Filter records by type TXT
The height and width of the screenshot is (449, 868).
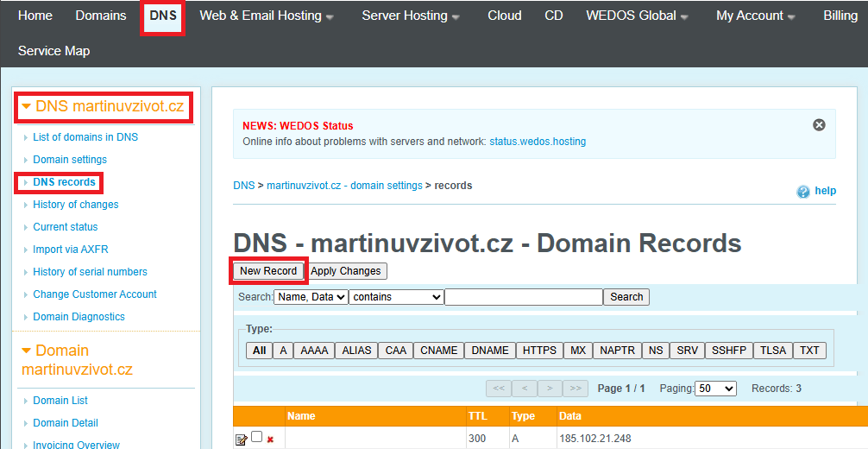pos(809,351)
